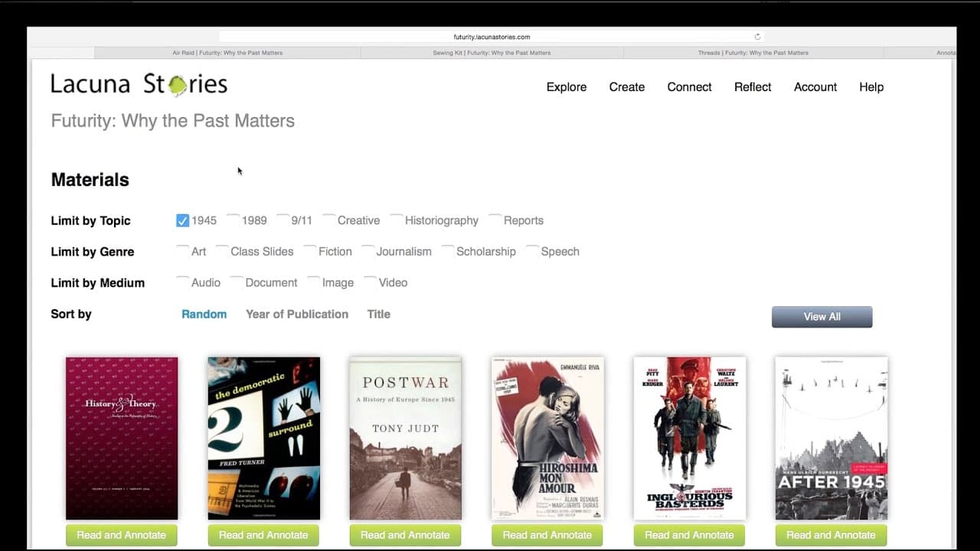
Task: Read and Annotate History and Theory
Action: [122, 535]
